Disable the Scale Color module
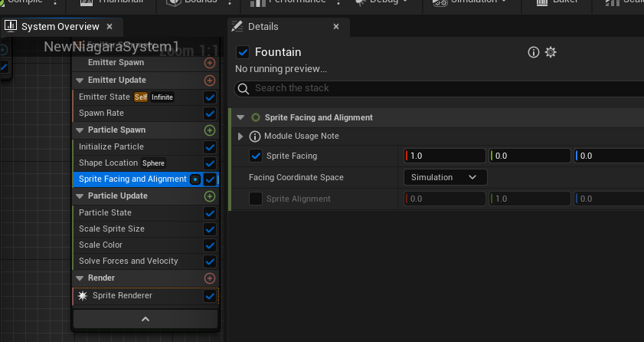 tap(210, 245)
